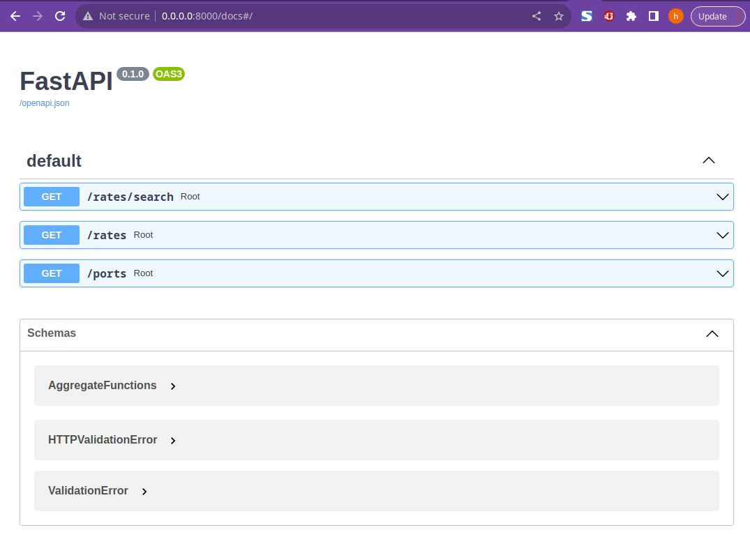750x560 pixels.
Task: Reload the docs page
Action: coord(60,16)
